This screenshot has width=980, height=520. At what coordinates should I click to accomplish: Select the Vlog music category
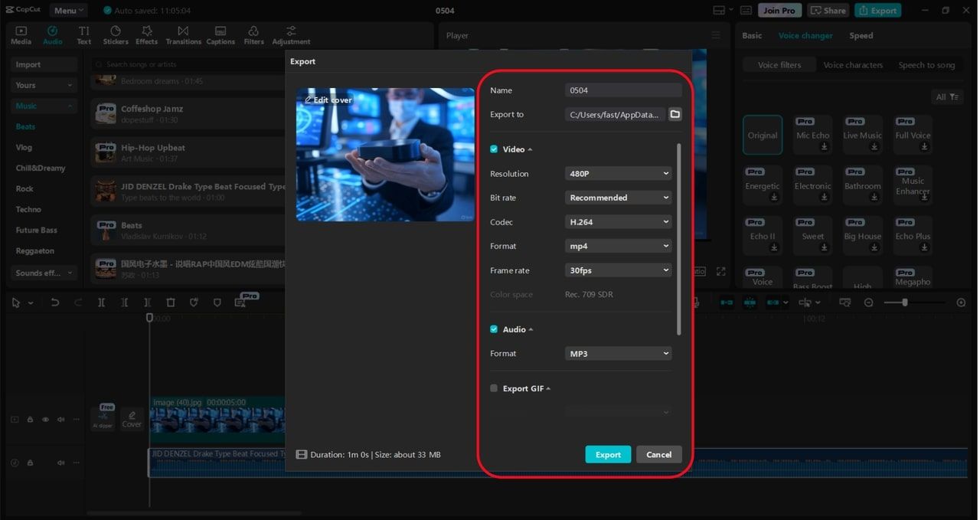click(24, 147)
